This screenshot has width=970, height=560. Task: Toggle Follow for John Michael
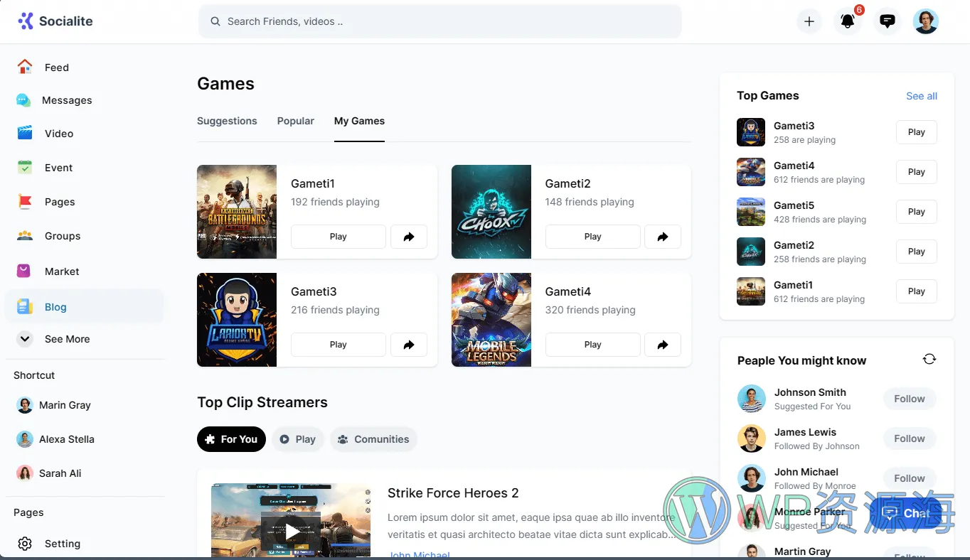click(x=909, y=478)
